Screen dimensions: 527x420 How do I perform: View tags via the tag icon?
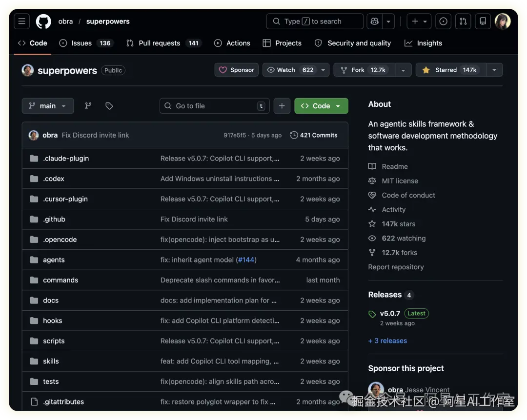109,106
